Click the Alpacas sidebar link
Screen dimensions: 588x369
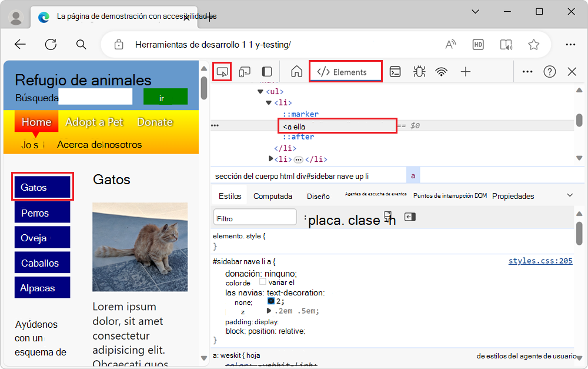click(x=42, y=288)
